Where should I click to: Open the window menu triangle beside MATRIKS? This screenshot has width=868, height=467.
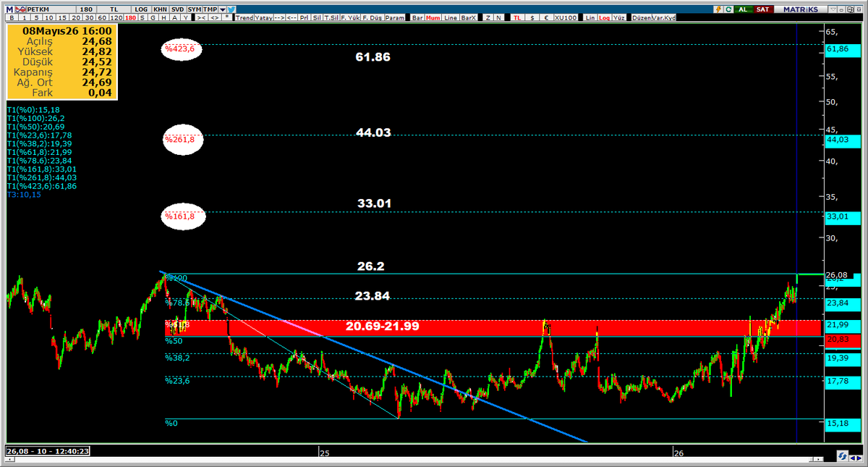tap(833, 9)
